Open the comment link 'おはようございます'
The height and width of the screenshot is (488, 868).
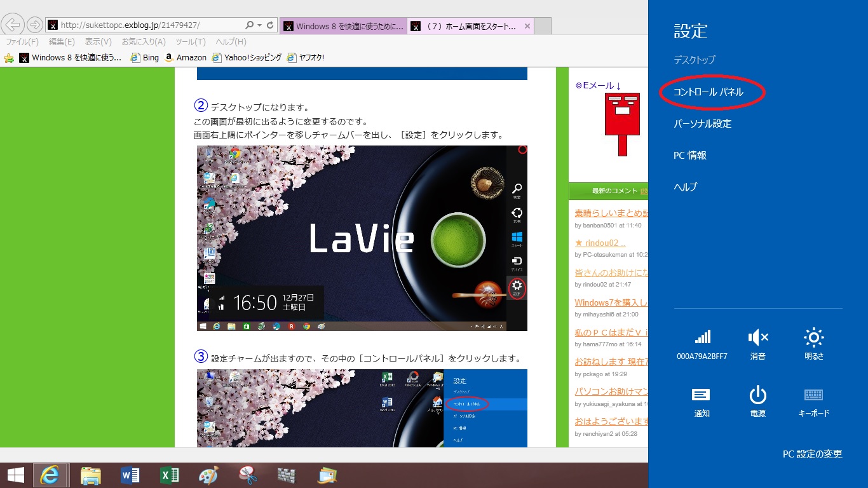click(x=611, y=422)
